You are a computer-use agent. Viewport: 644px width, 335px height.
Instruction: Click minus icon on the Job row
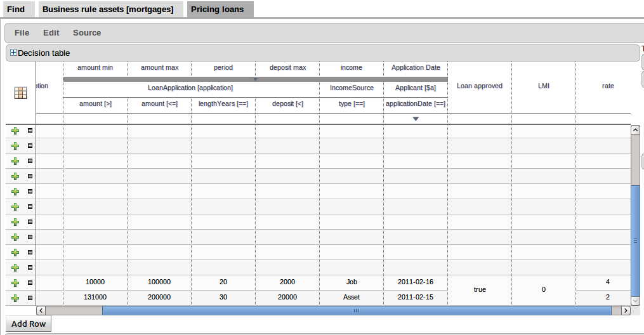pos(30,283)
